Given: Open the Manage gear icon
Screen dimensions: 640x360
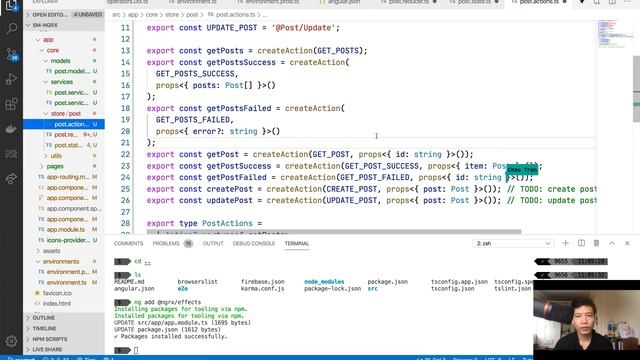Looking at the screenshot, I should (11, 341).
